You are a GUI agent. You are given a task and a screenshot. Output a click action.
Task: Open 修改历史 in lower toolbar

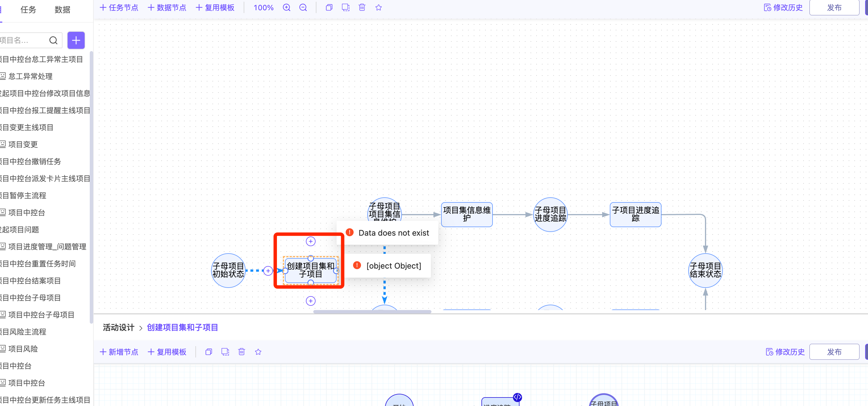(x=785, y=352)
